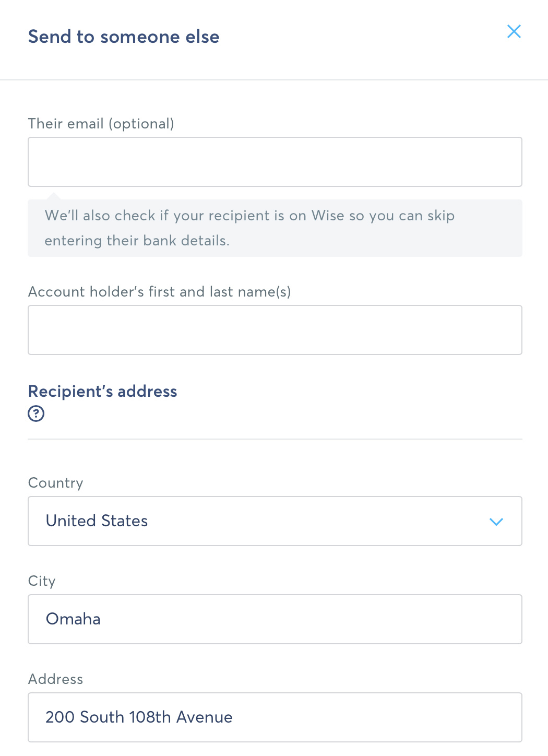The image size is (548, 756).
Task: Expand Country list using chevron arrow
Action: 496,522
